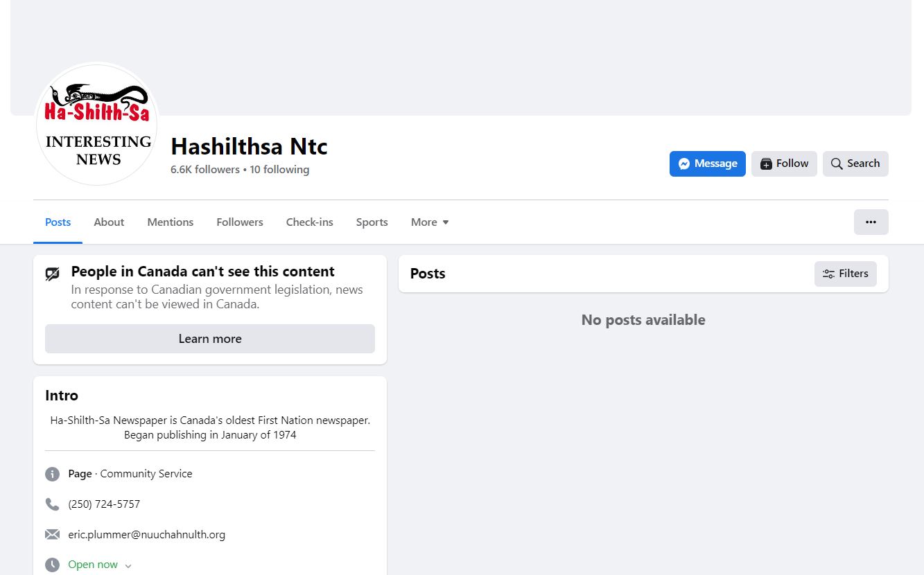Click the Ha-Shilth-Sa profile picture
Screen dimensions: 924x575
click(x=97, y=125)
